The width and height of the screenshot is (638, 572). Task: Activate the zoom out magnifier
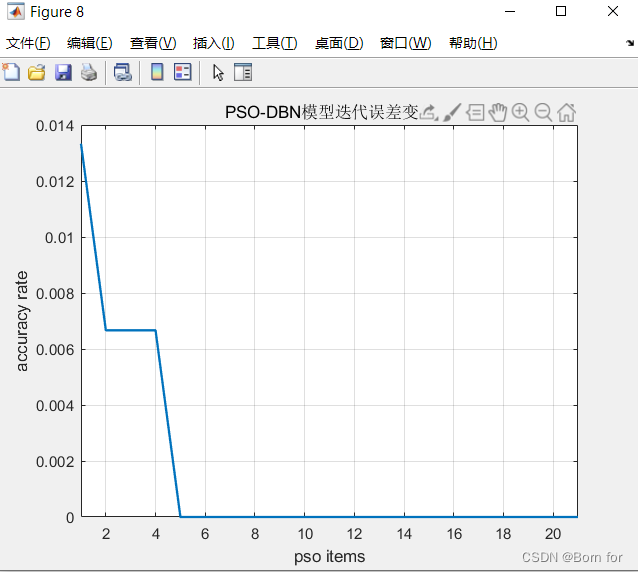[x=543, y=113]
